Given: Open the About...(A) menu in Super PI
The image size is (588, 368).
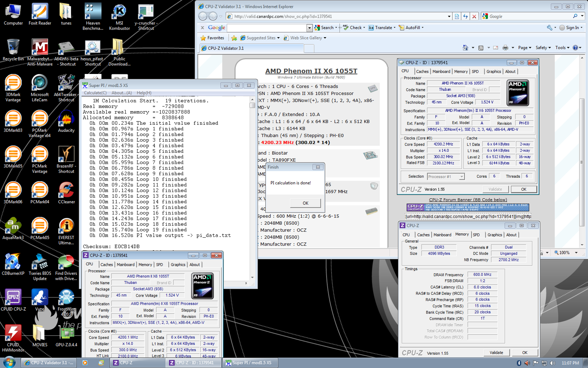Looking at the screenshot, I should 121,93.
